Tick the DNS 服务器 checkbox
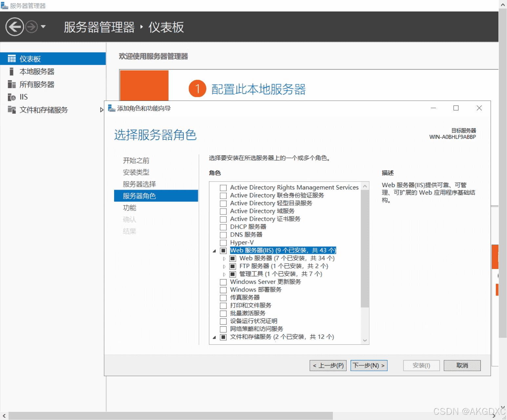The height and width of the screenshot is (420, 507). coord(223,235)
